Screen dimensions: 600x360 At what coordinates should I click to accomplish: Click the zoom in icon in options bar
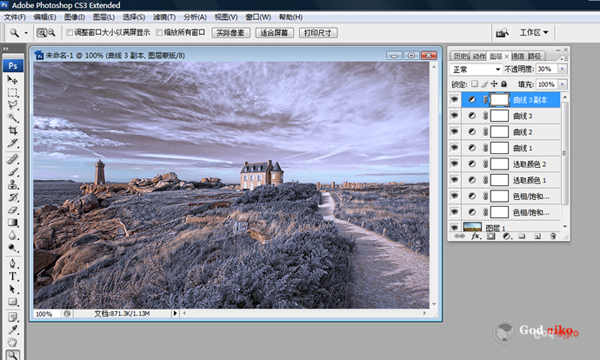(x=41, y=33)
